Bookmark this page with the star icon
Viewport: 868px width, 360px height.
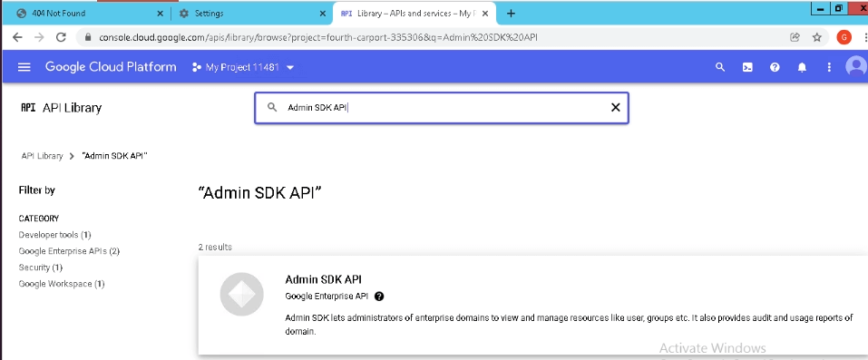816,37
